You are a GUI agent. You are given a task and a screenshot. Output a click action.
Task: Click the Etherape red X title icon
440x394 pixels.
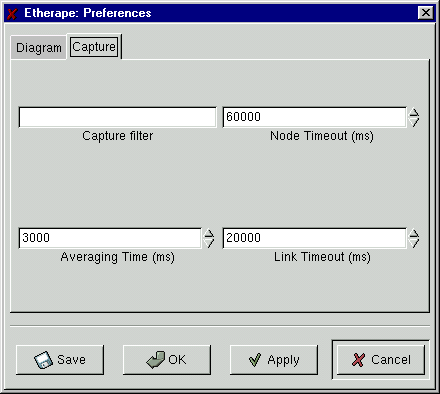12,14
